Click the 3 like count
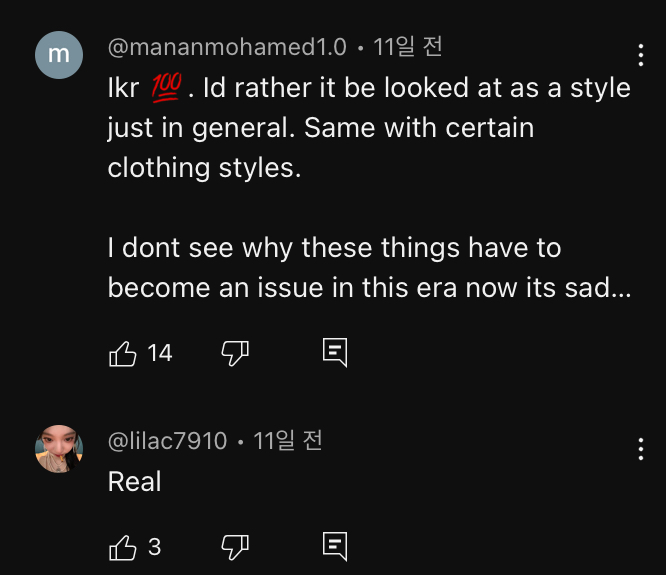Viewport: 666px width, 575px height. [154, 547]
